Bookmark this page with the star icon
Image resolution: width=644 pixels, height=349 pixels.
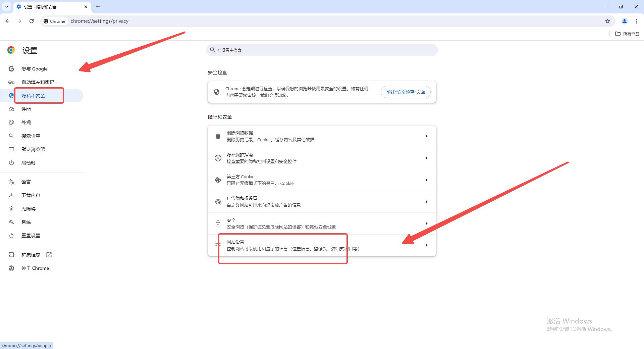pos(608,21)
